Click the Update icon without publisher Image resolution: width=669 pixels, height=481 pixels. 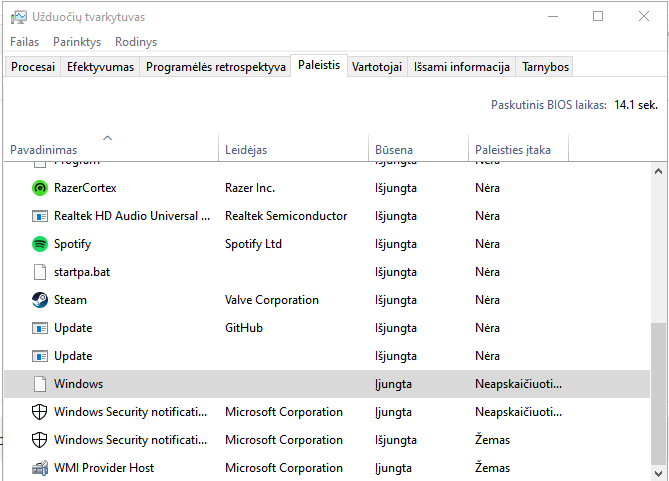coord(40,356)
